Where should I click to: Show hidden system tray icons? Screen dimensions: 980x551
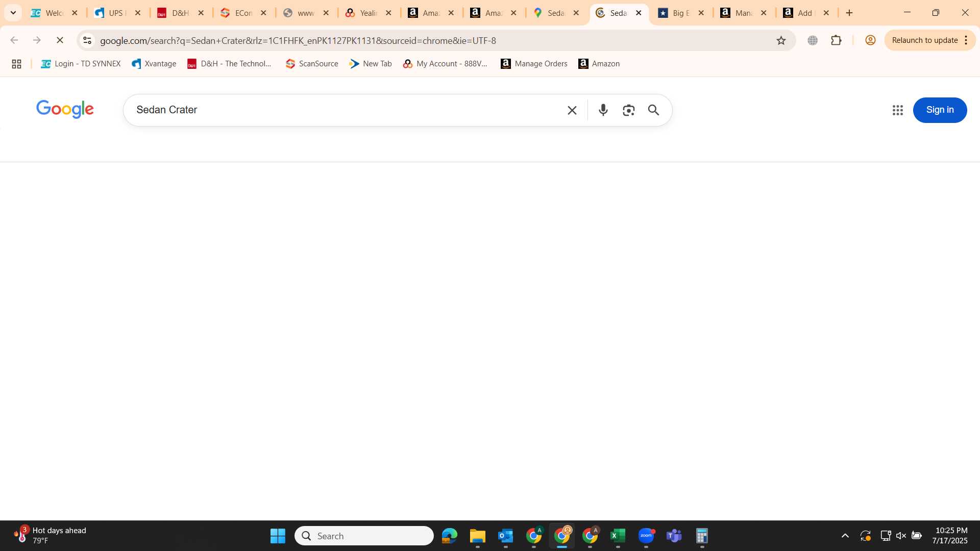pyautogui.click(x=845, y=536)
